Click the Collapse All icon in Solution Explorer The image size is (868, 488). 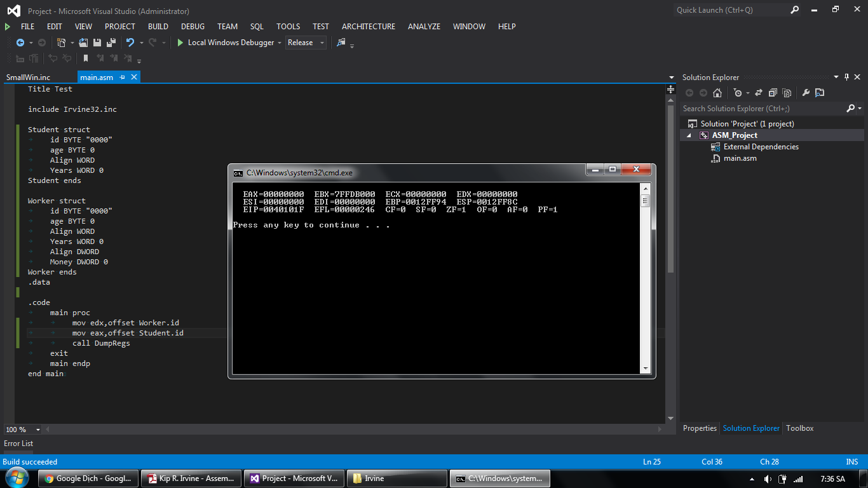773,93
